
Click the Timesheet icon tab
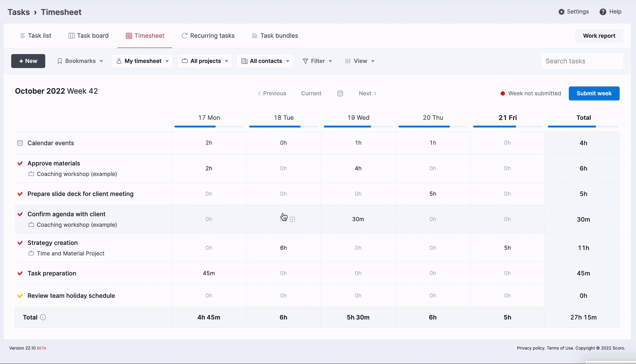click(145, 35)
